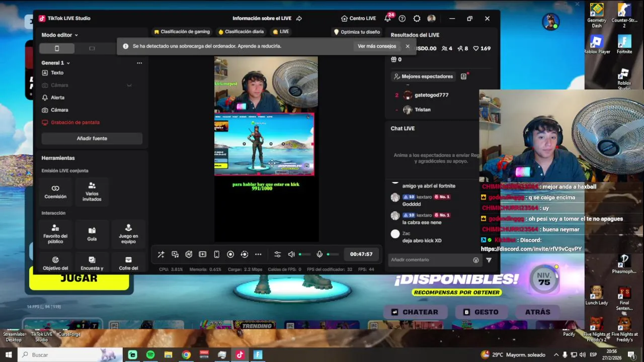Screen dimensions: 644x362
Task: Click the dashed circle replay icon
Action: (x=245, y=254)
